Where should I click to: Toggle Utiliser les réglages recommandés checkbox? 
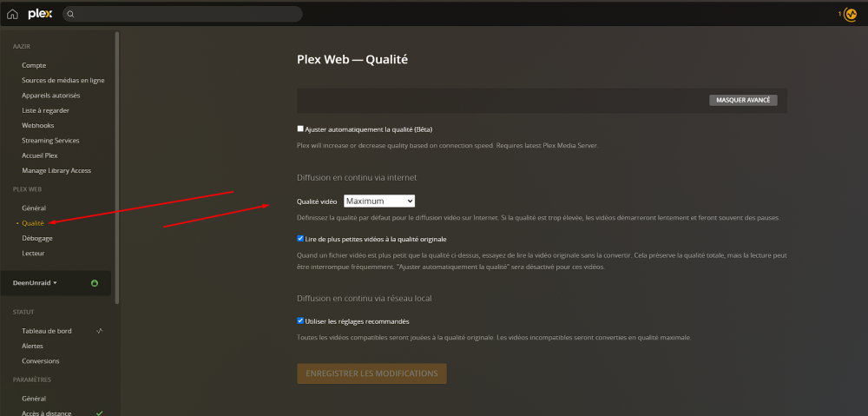(300, 320)
